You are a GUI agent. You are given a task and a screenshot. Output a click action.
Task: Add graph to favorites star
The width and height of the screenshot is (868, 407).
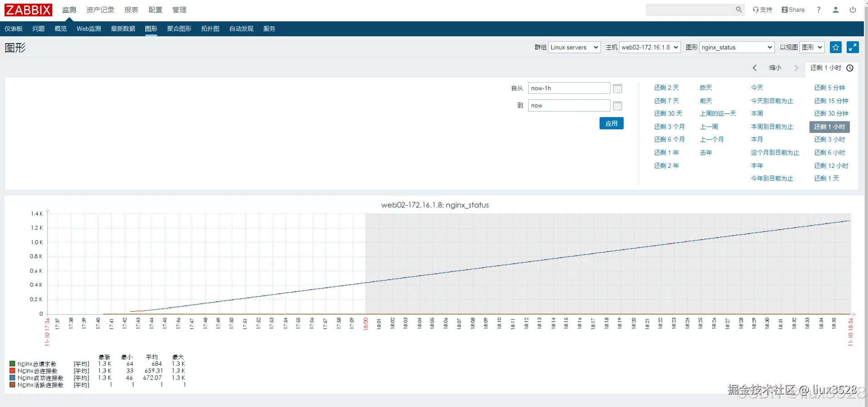pos(836,47)
